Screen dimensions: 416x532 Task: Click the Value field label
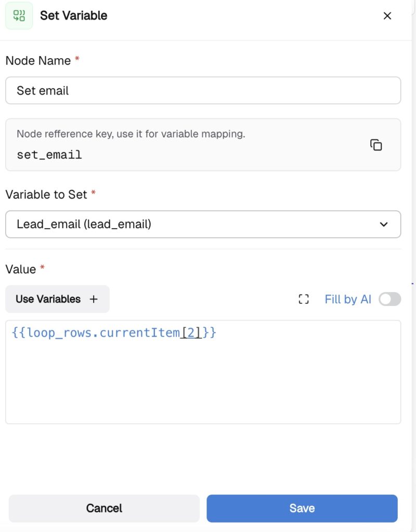click(21, 269)
